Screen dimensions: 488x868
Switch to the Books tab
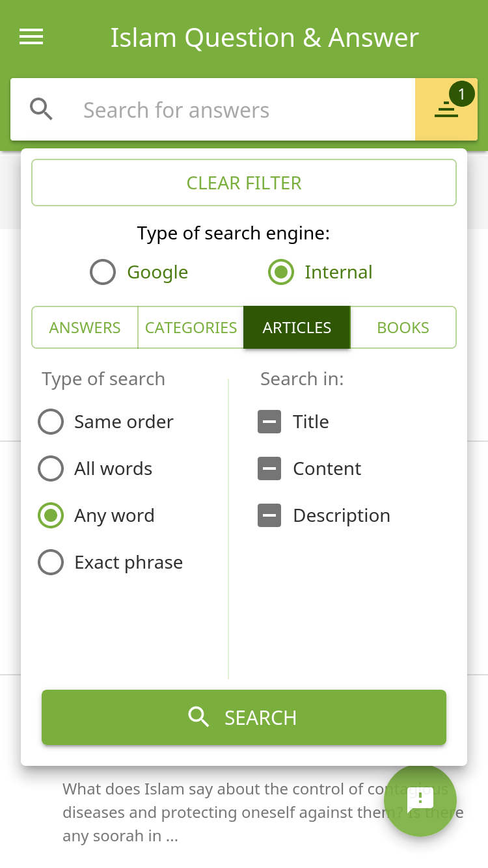[403, 327]
